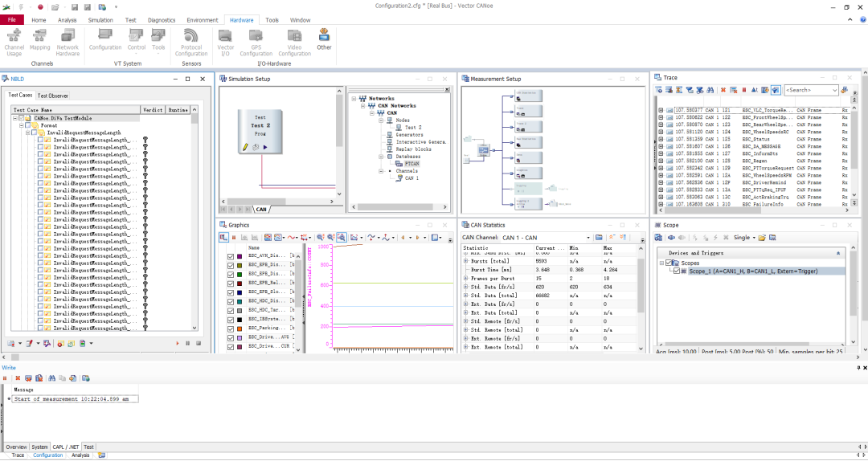Click the Verdict column header in NBLD
The width and height of the screenshot is (868, 461).
pyautogui.click(x=153, y=110)
